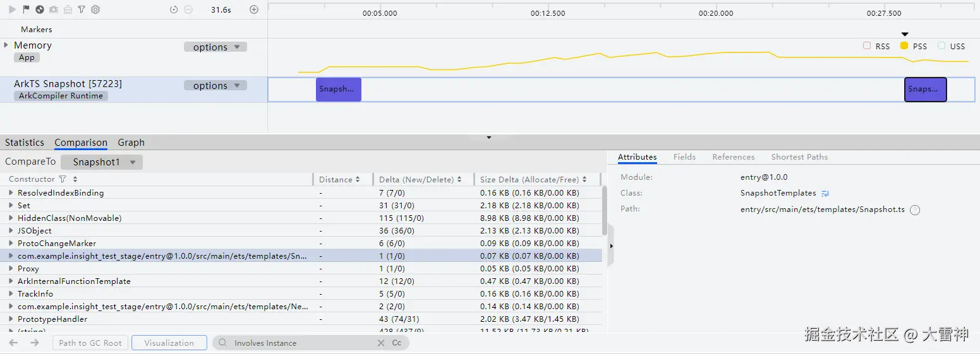
Task: Collapse the detail panel with side arrow
Action: tap(610, 245)
